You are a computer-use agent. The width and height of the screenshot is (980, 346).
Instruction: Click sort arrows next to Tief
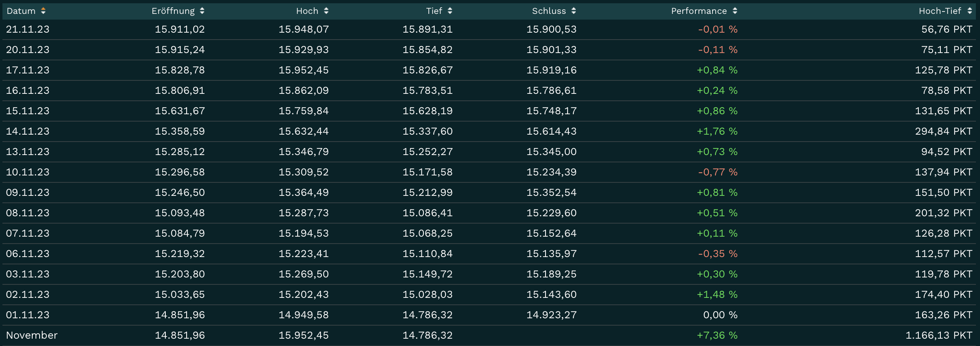[x=450, y=11]
